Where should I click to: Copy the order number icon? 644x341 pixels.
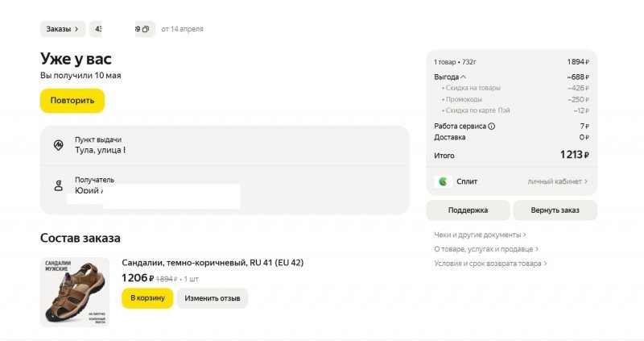[x=146, y=29]
